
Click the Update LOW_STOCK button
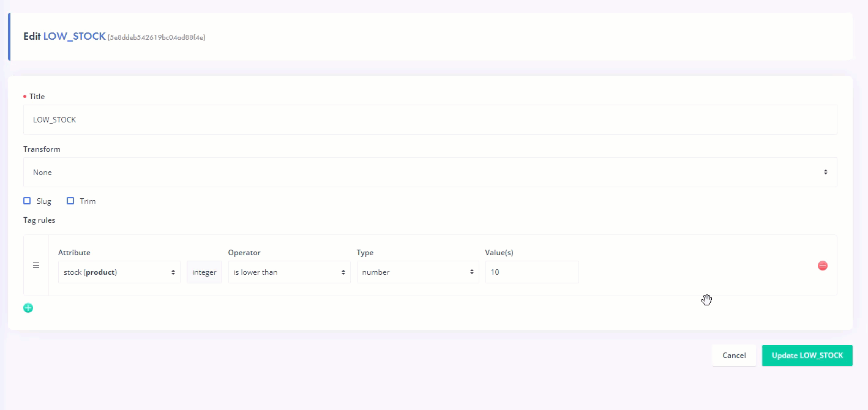point(807,356)
